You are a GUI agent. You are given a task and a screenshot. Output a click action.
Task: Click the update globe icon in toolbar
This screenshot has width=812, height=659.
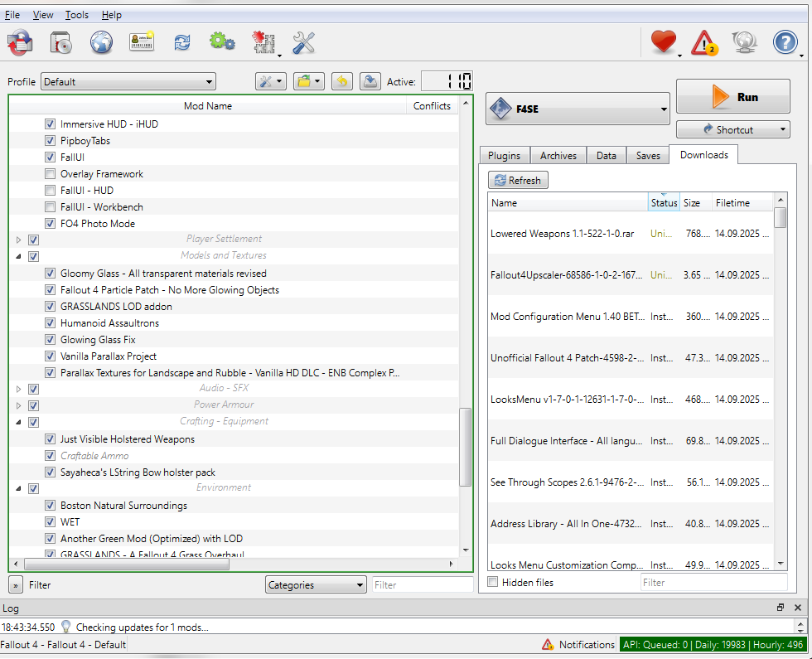(745, 42)
